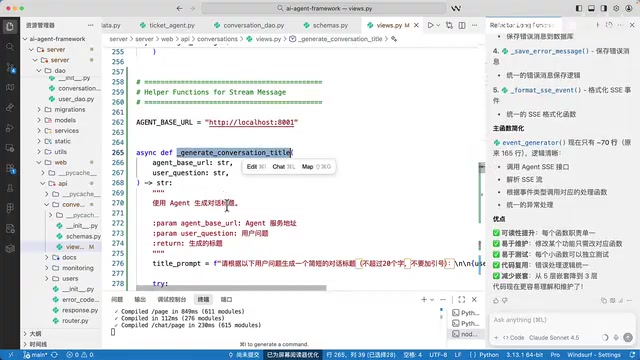Screen dimensions: 640x360
Task: Toggle bottom panel visibility in title bar
Action: tap(591, 8)
